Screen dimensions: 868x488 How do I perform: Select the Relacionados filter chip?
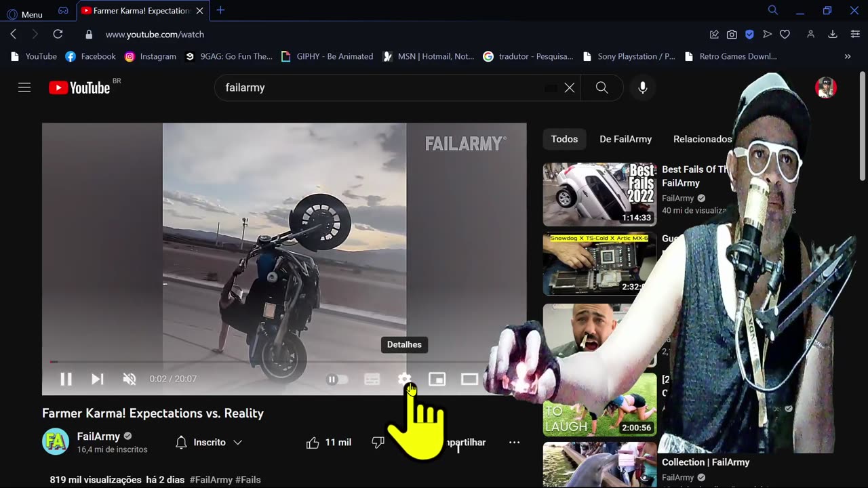point(703,139)
